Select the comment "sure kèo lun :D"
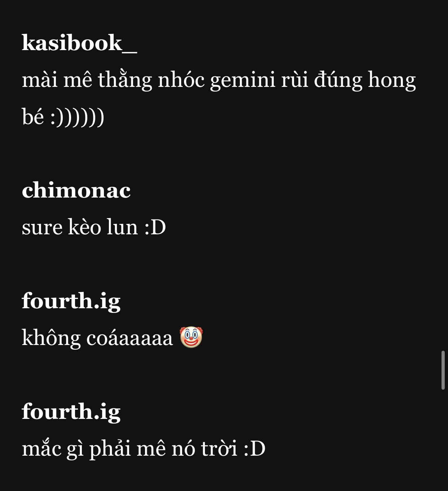 tap(94, 227)
